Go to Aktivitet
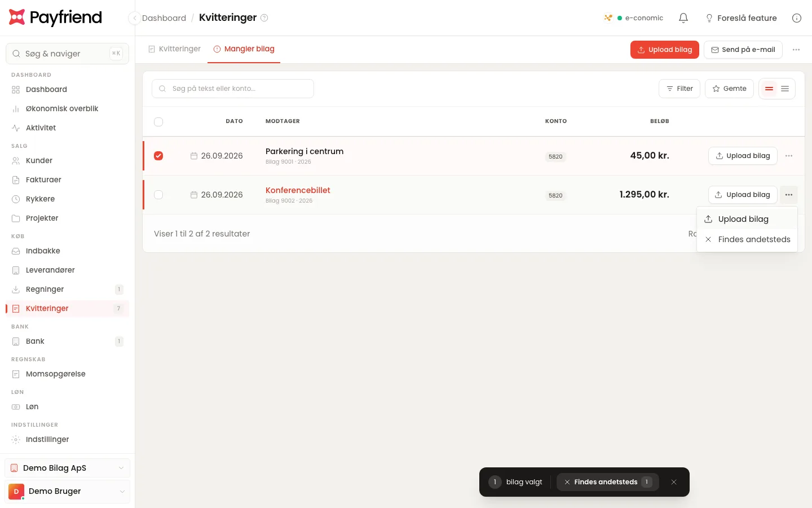The height and width of the screenshot is (508, 812). [68, 128]
